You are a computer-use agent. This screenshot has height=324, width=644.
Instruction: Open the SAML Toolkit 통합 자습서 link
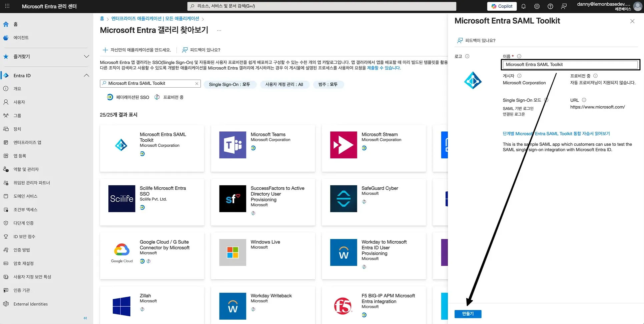556,134
